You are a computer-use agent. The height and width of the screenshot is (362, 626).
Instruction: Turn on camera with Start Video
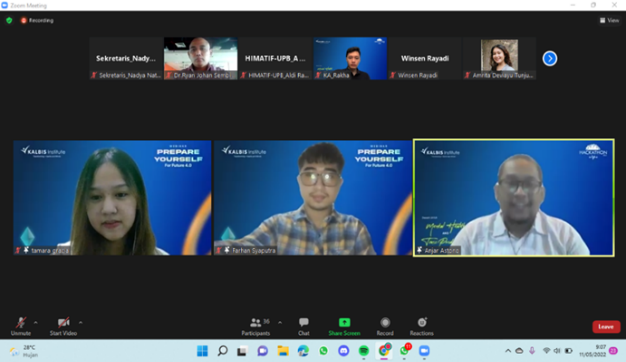(63, 326)
